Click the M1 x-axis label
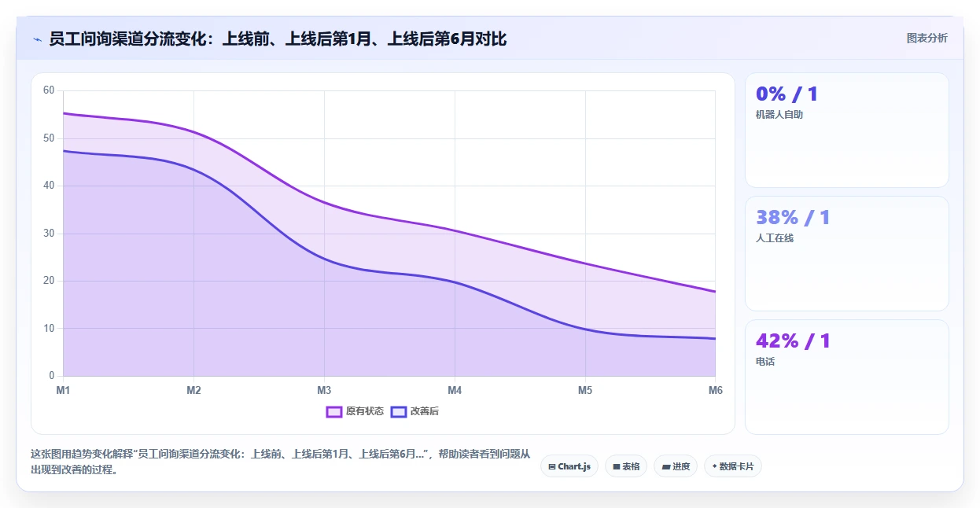This screenshot has width=980, height=508. tap(63, 390)
